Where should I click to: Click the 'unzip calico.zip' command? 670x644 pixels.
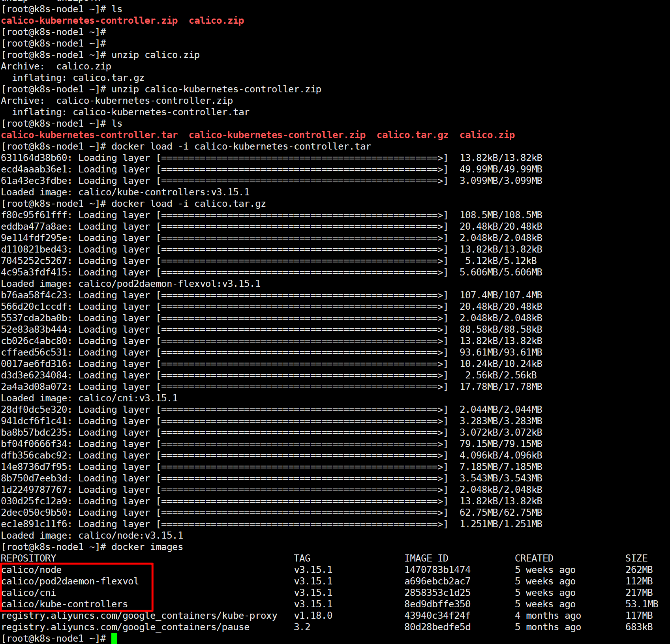[156, 55]
